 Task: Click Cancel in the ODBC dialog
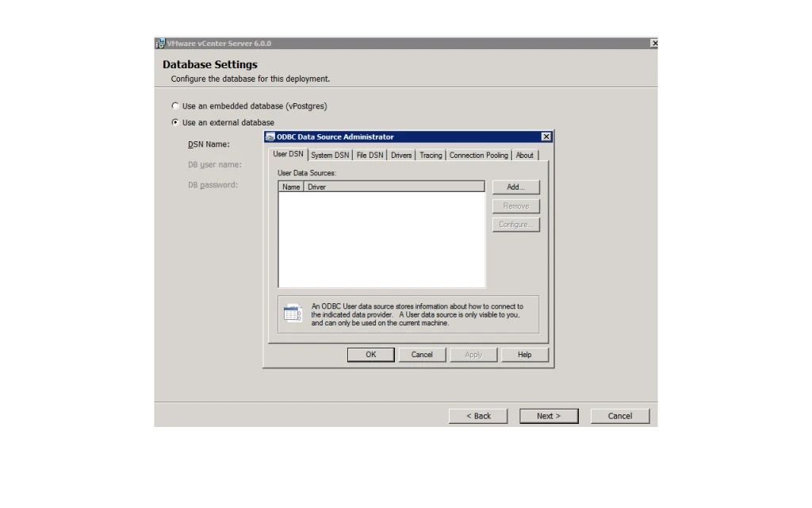coord(422,355)
